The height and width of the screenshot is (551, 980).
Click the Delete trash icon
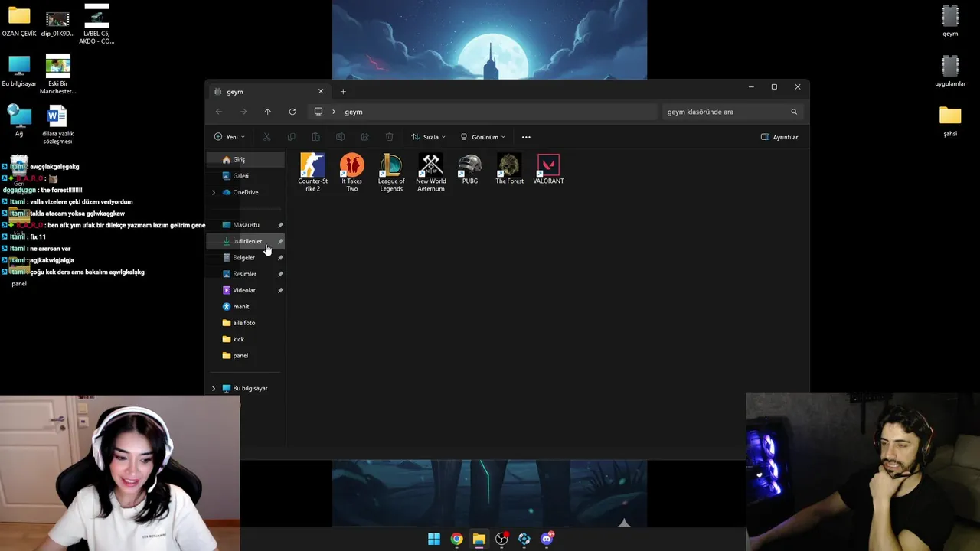(x=389, y=137)
